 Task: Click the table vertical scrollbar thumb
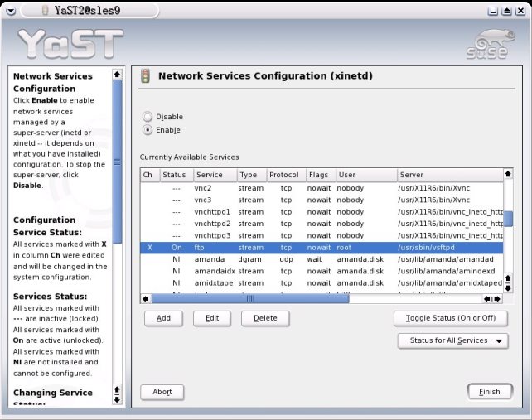[x=508, y=219]
